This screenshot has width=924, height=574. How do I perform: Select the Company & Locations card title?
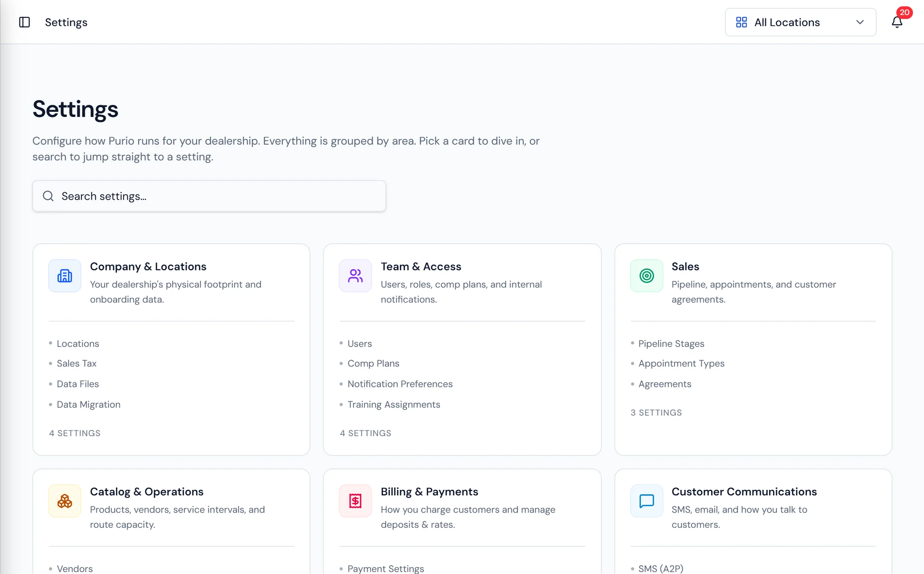pos(148,266)
